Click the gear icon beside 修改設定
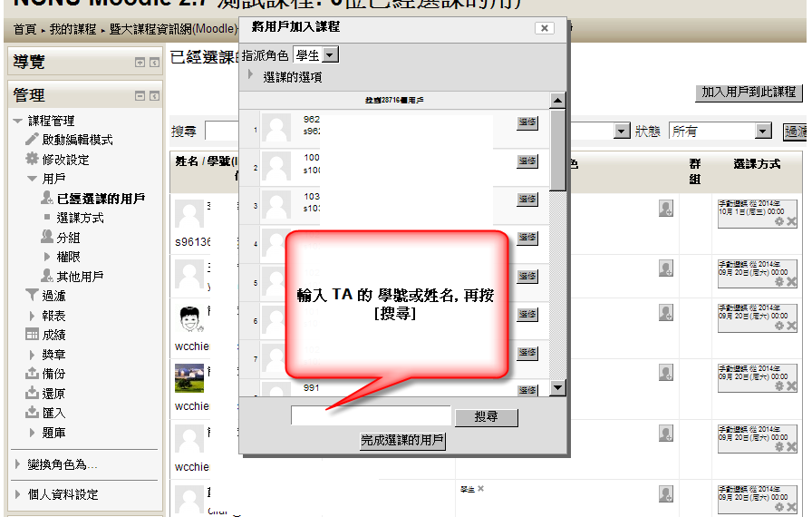This screenshot has height=517, width=812. [x=33, y=160]
